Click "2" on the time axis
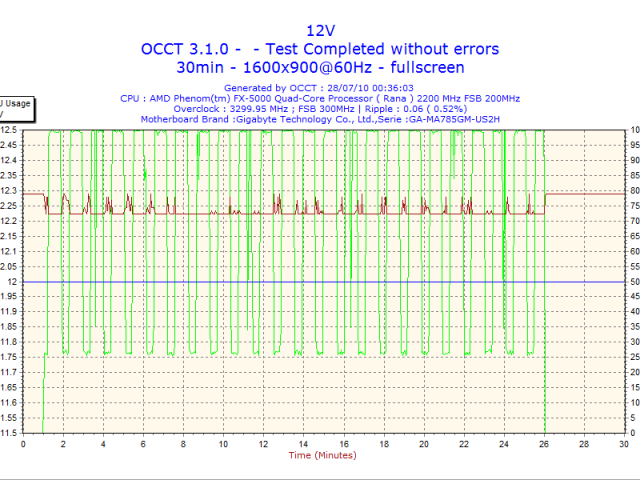This screenshot has width=640, height=480. [x=63, y=444]
